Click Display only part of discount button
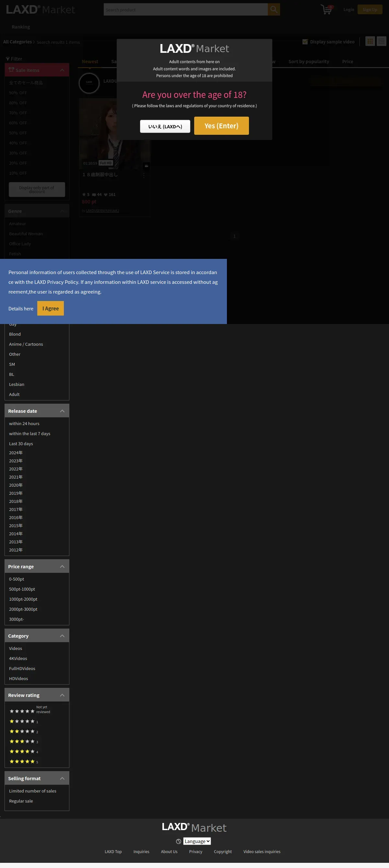 pos(37,190)
